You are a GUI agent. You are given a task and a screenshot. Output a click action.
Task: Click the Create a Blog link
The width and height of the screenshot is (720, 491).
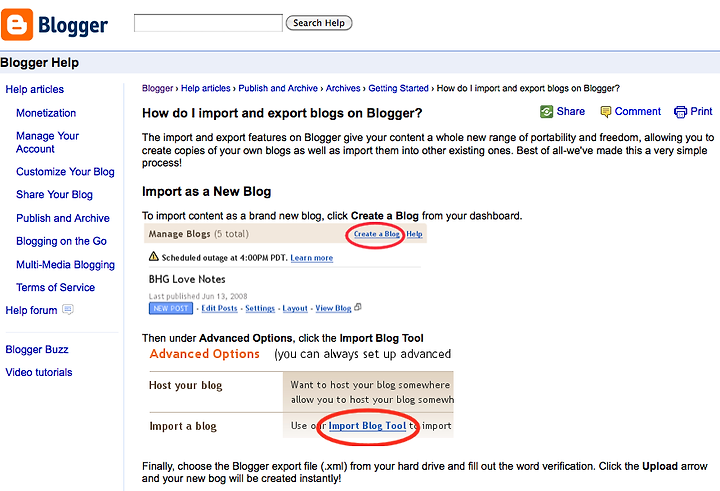coord(377,234)
